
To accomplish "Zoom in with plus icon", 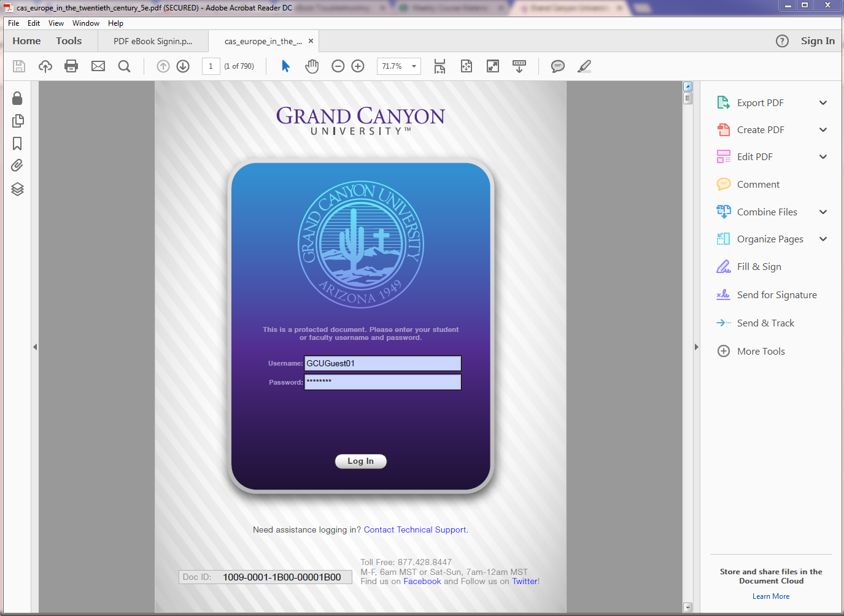I will pos(358,66).
